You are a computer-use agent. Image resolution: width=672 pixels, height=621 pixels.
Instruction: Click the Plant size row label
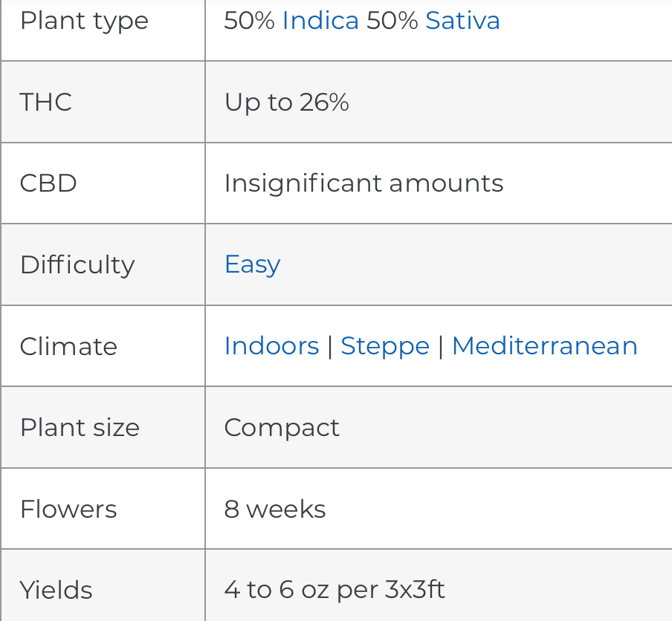coord(80,429)
